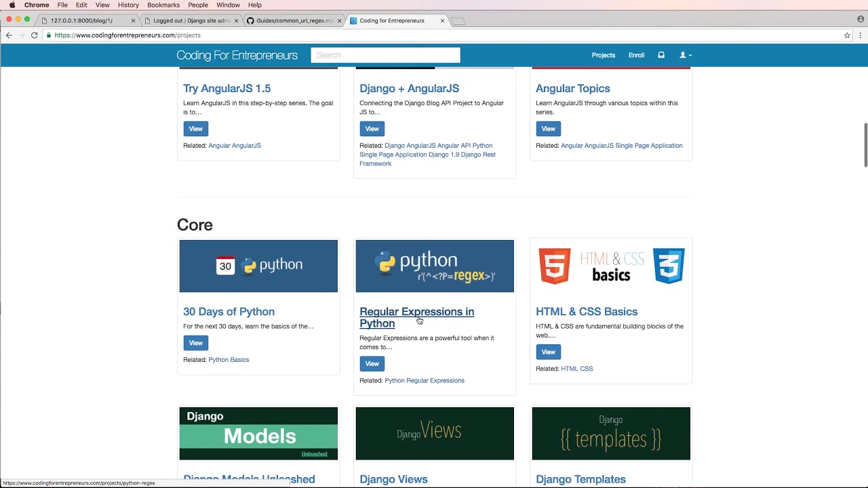Image resolution: width=868 pixels, height=488 pixels.
Task: Click View under Angular Topics
Action: pyautogui.click(x=549, y=129)
